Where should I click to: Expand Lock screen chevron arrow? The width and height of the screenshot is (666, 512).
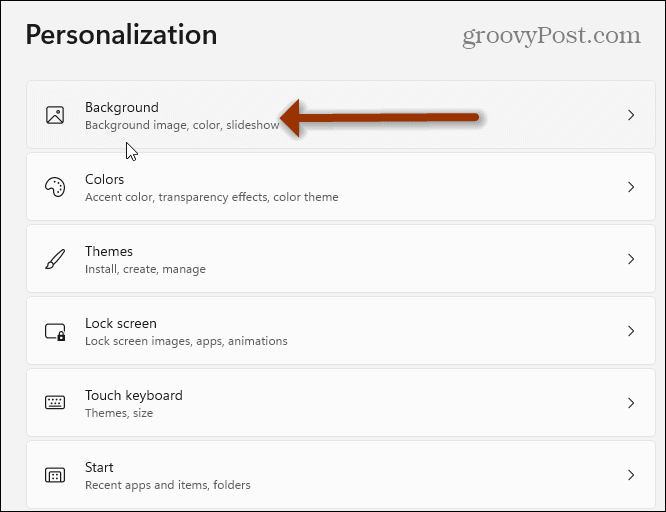(x=631, y=331)
